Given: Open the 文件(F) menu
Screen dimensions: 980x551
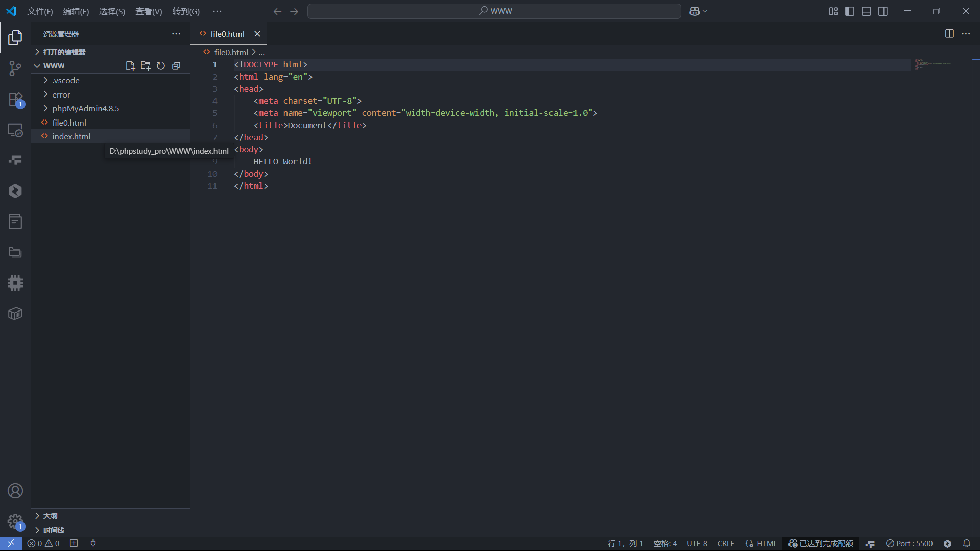Looking at the screenshot, I should tap(40, 11).
